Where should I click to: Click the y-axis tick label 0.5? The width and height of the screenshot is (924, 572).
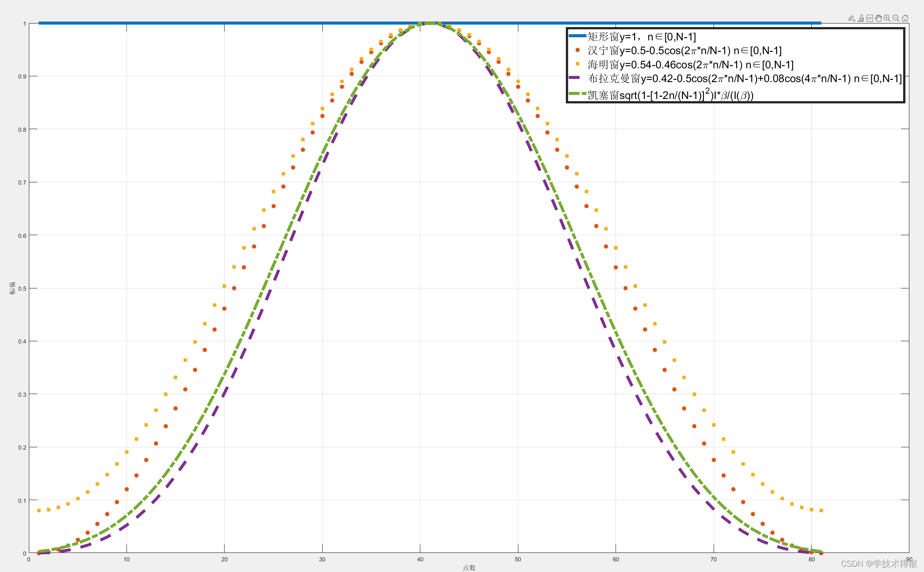point(22,288)
